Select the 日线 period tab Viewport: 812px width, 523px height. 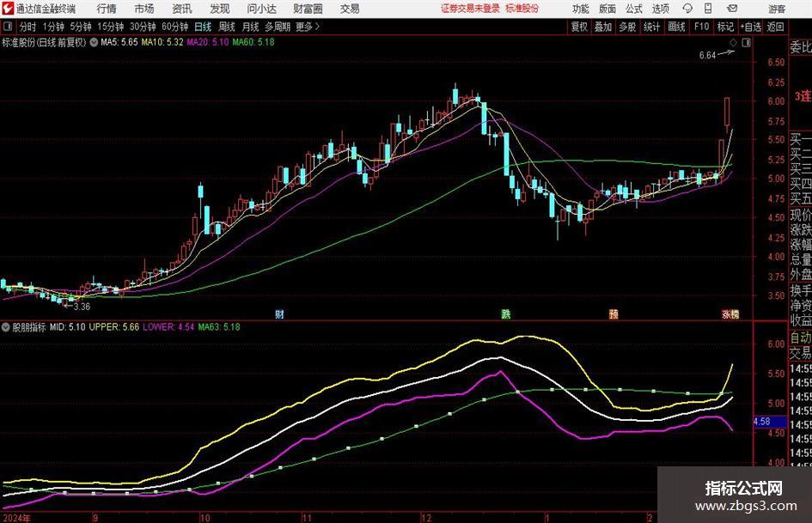pos(203,27)
